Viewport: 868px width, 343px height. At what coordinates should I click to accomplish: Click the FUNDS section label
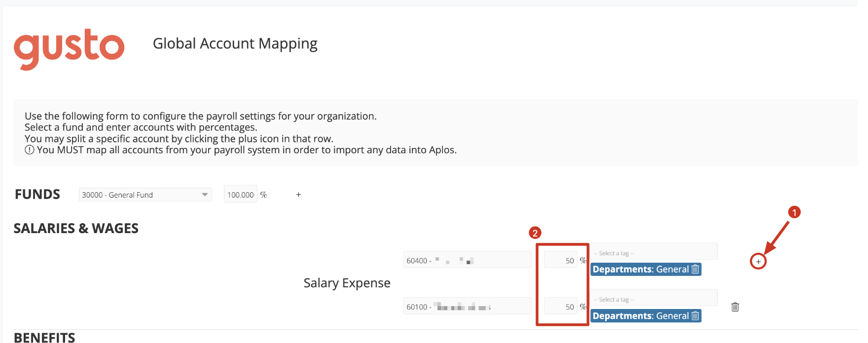(37, 194)
